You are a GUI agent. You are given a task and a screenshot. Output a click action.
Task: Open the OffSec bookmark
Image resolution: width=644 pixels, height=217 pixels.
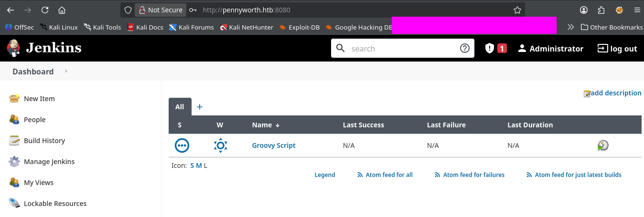coord(20,27)
